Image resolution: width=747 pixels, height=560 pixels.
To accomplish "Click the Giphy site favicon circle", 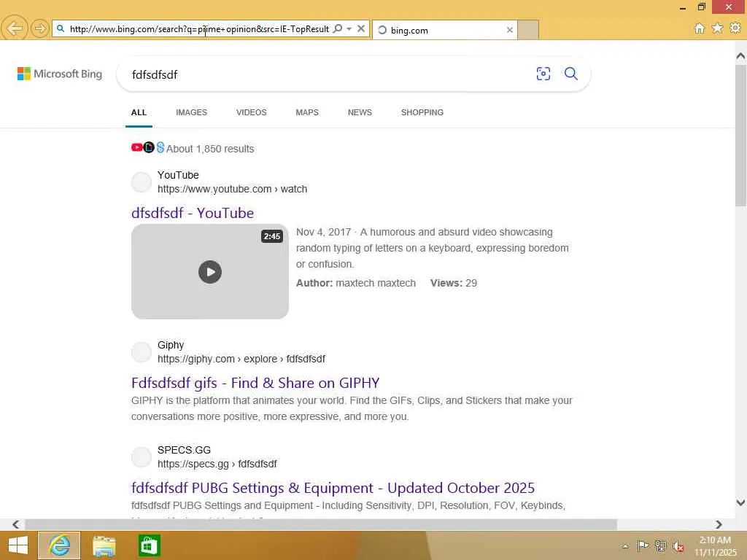I will [142, 352].
